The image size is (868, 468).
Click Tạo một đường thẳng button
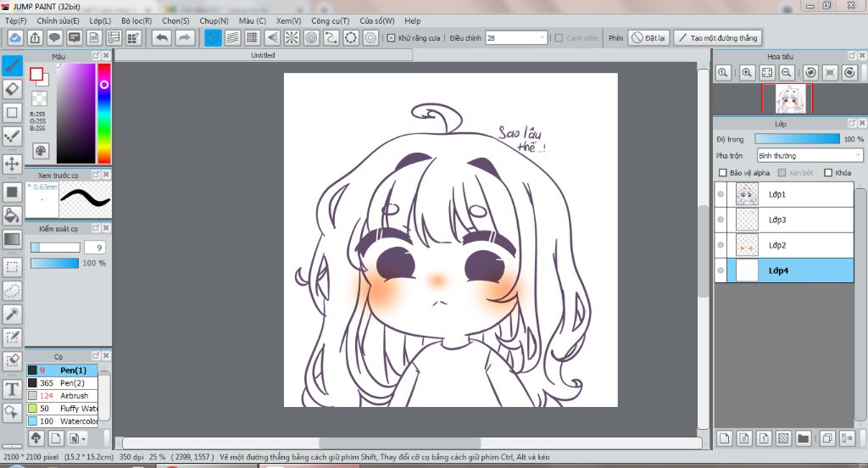(718, 37)
